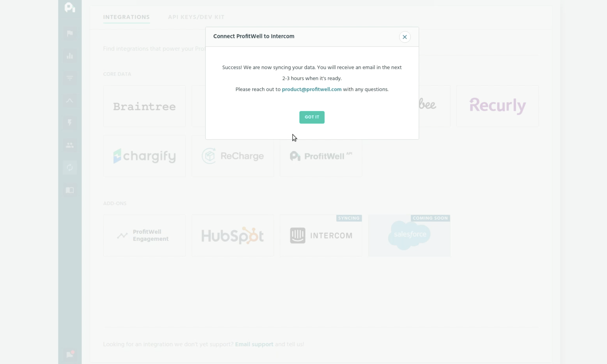
Task: Click the dialog title Connect ProfitWell to Intercom
Action: (254, 36)
